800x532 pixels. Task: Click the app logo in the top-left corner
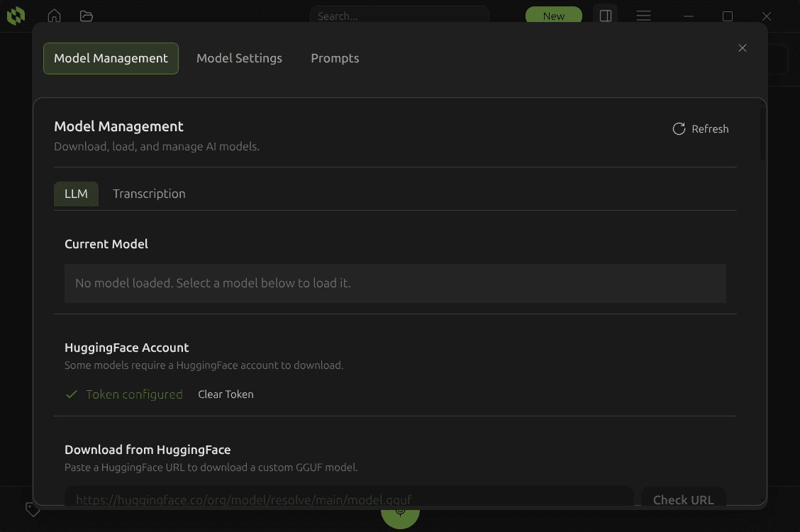(x=16, y=16)
